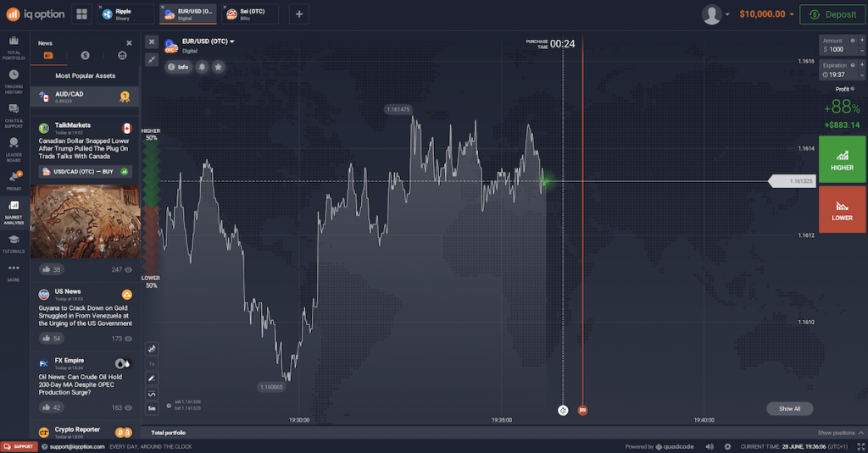Select the globe-icon news panel tab
This screenshot has height=453, width=868.
122,55
